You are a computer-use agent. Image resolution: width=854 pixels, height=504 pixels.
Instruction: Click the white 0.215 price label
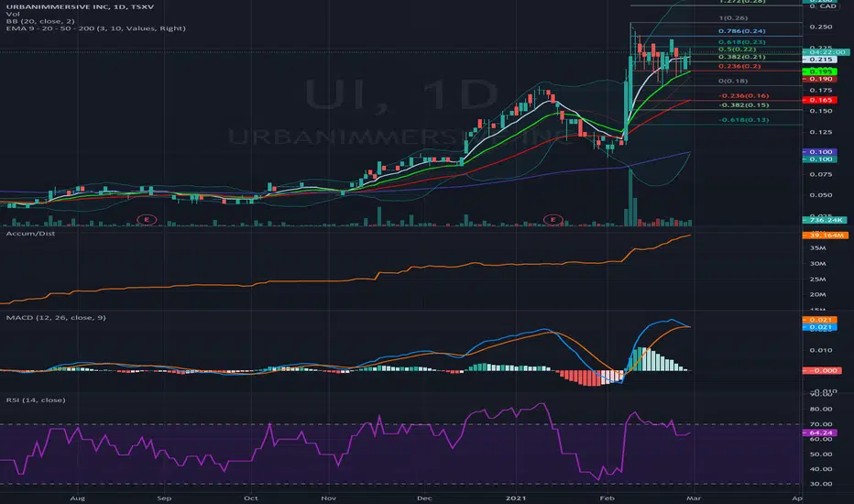[x=820, y=59]
